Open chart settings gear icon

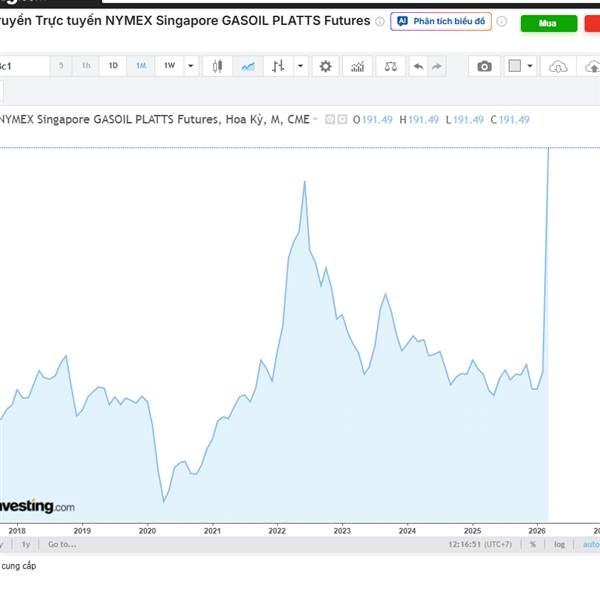click(325, 66)
